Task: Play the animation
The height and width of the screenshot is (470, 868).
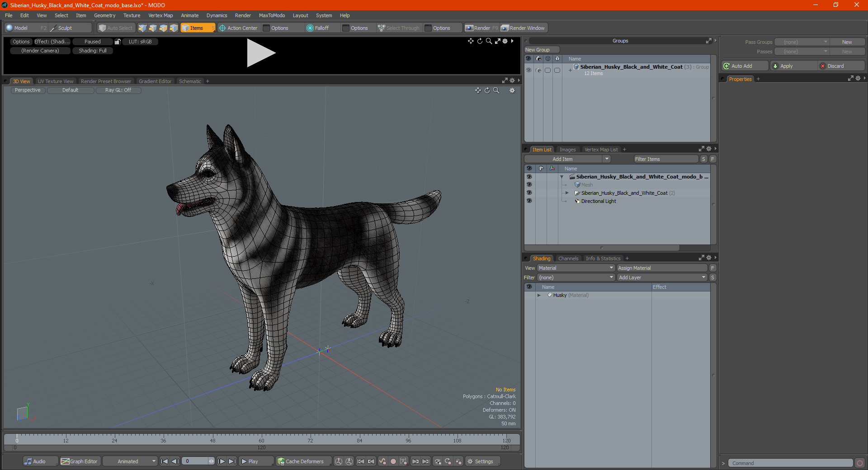Action: click(x=255, y=461)
